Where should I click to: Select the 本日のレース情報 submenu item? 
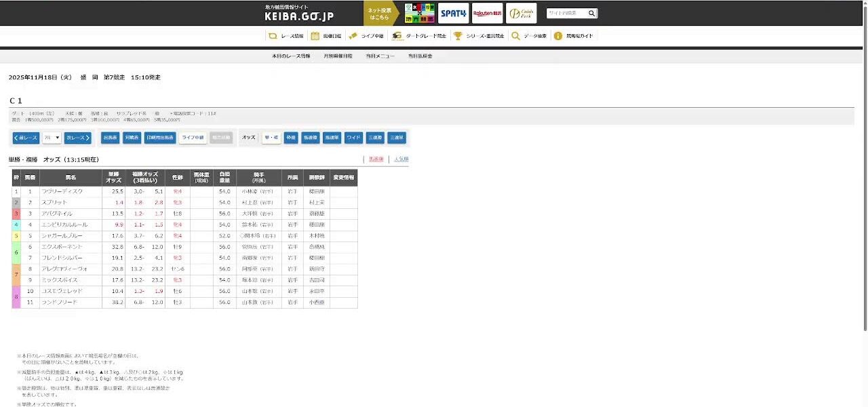(291, 56)
